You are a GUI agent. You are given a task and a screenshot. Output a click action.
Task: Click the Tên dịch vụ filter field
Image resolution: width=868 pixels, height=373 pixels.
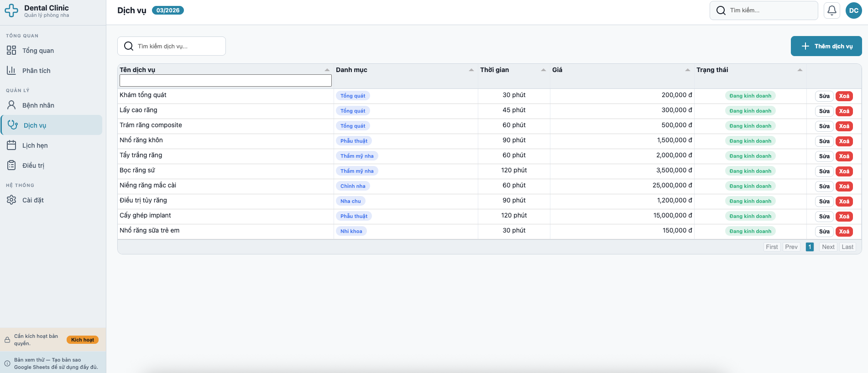tap(225, 81)
